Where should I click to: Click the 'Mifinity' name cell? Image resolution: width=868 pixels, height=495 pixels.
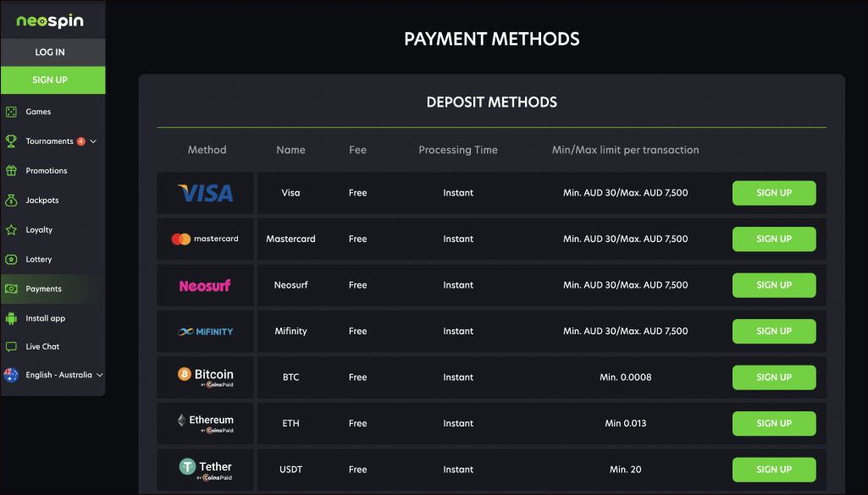click(290, 332)
